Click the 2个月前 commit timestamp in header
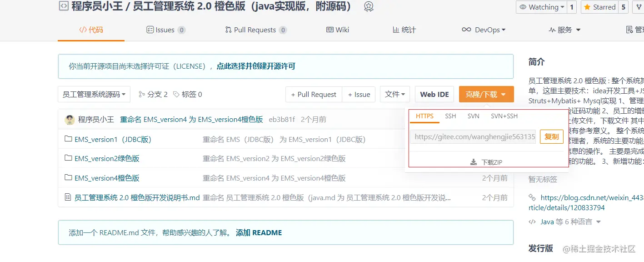The image size is (644, 262). pyautogui.click(x=314, y=120)
